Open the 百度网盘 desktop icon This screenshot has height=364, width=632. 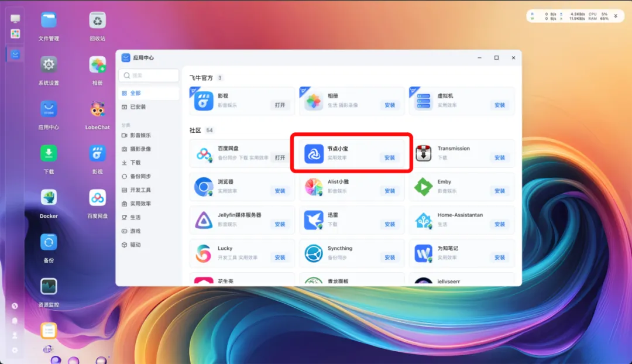pyautogui.click(x=98, y=198)
